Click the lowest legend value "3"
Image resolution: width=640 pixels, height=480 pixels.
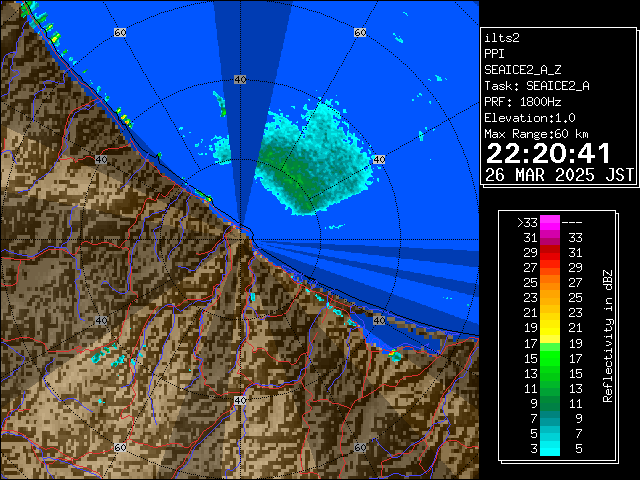[x=534, y=449]
